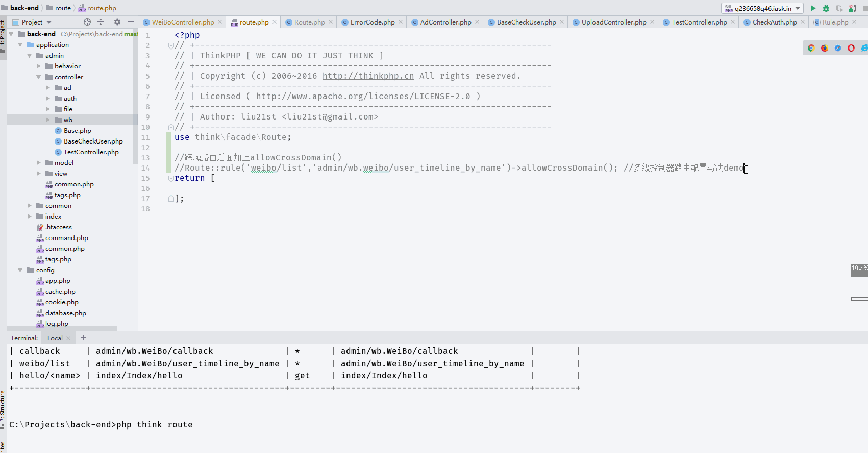Close the ErrorCode.php tab
The width and height of the screenshot is (868, 453).
coord(401,22)
